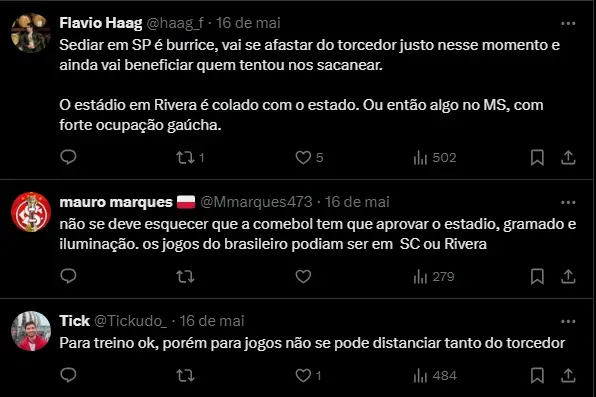Open Tick's profile picture
The width and height of the screenshot is (596, 397).
[31, 331]
